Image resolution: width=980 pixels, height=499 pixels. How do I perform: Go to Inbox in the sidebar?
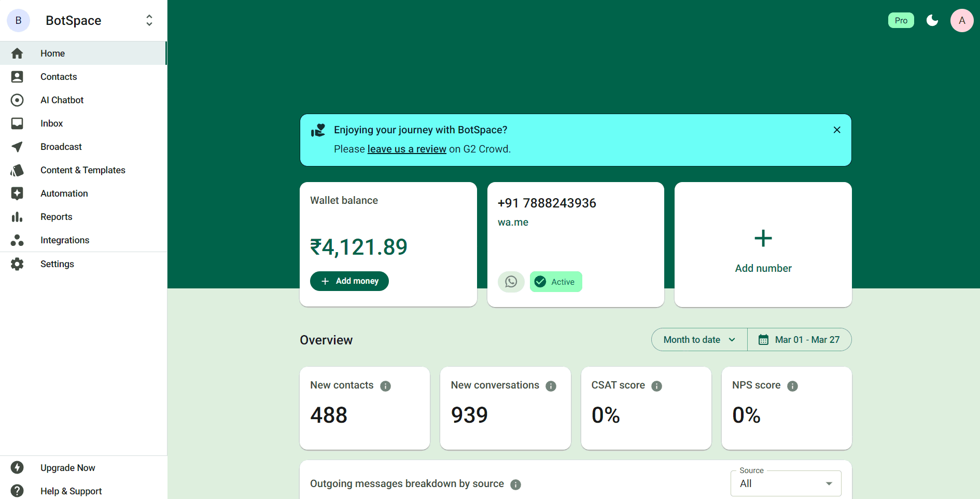(x=83, y=123)
